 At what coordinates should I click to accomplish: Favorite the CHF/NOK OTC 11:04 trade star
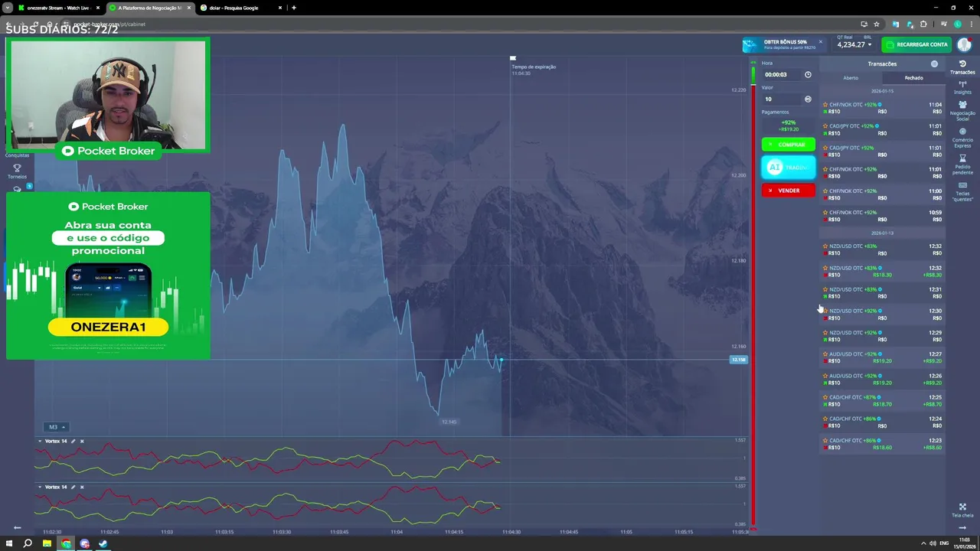[x=825, y=105]
